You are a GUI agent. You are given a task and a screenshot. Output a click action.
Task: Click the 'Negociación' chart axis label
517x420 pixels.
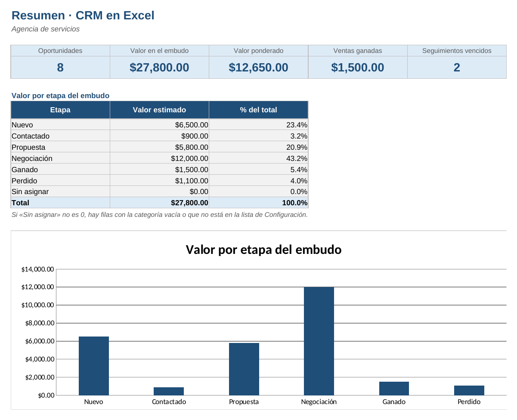coord(319,402)
